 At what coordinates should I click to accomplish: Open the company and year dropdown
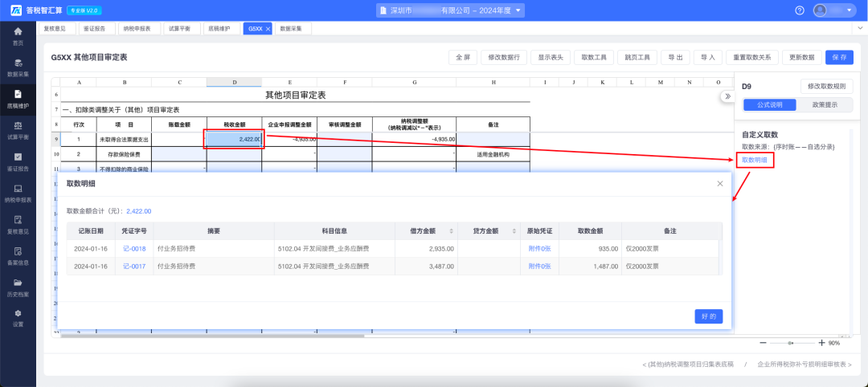click(x=450, y=10)
